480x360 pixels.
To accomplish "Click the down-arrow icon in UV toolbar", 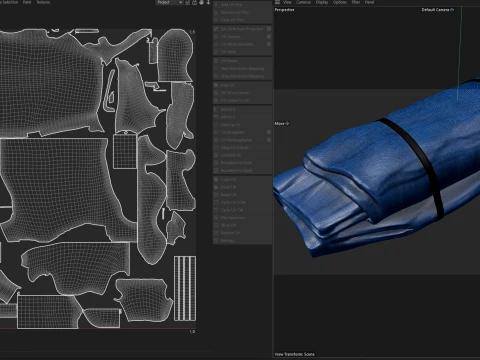I will point(208,2).
